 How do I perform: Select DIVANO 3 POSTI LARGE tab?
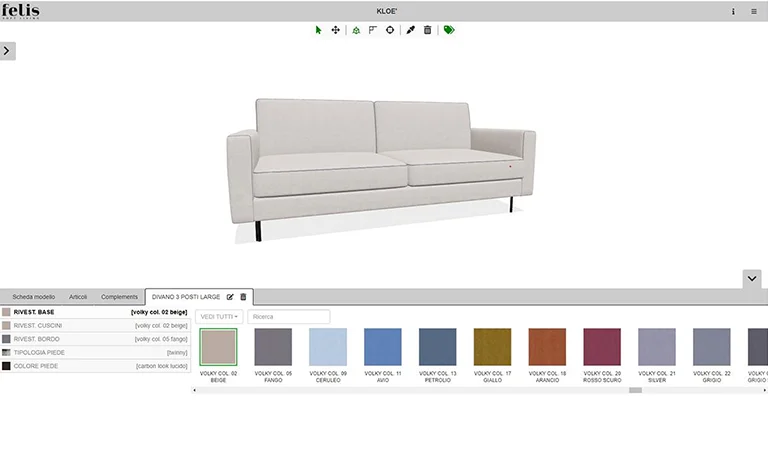click(186, 297)
